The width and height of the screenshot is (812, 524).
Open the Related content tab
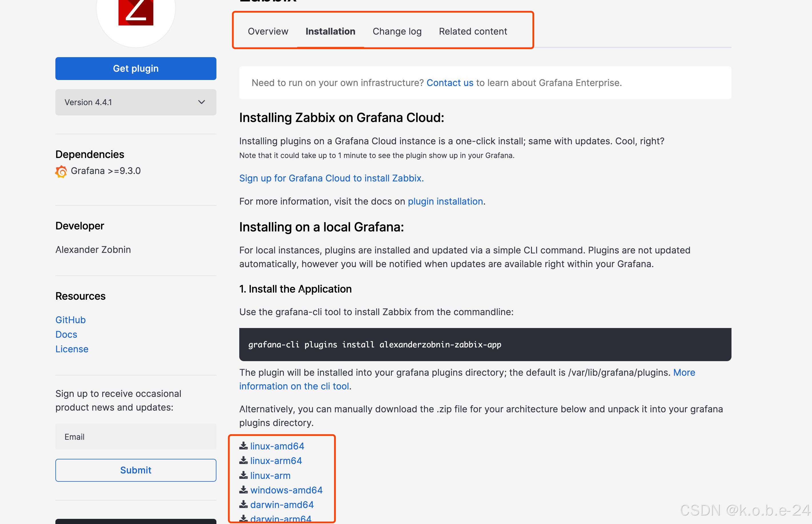473,31
